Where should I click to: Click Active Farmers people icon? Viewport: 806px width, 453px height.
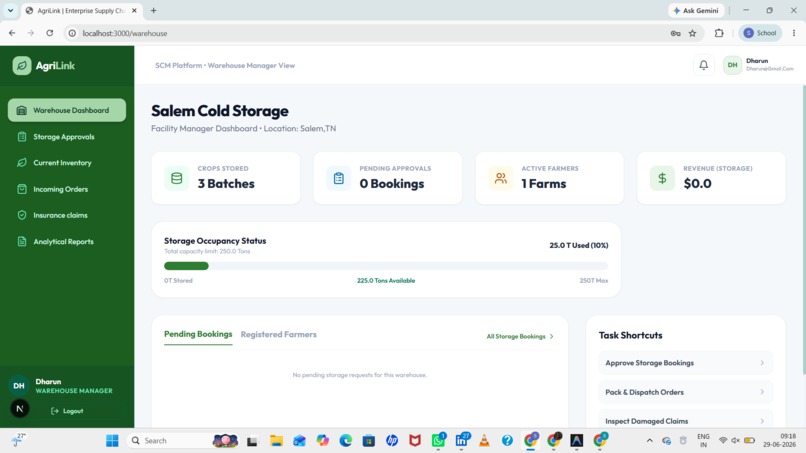(501, 178)
